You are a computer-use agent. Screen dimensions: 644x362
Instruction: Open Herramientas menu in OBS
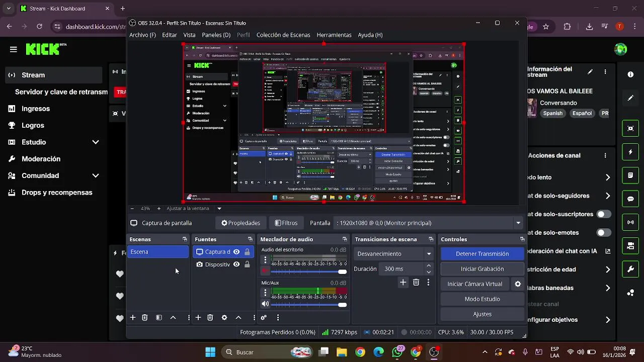tap(334, 35)
